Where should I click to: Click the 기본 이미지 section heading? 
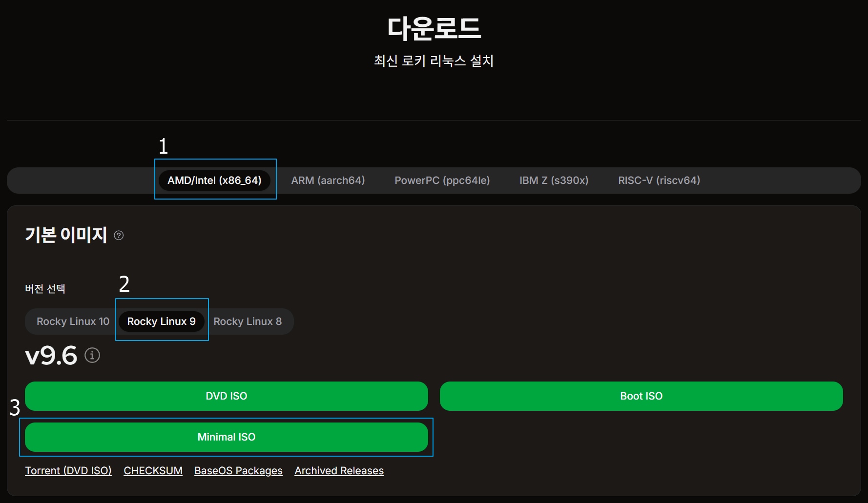click(x=66, y=235)
